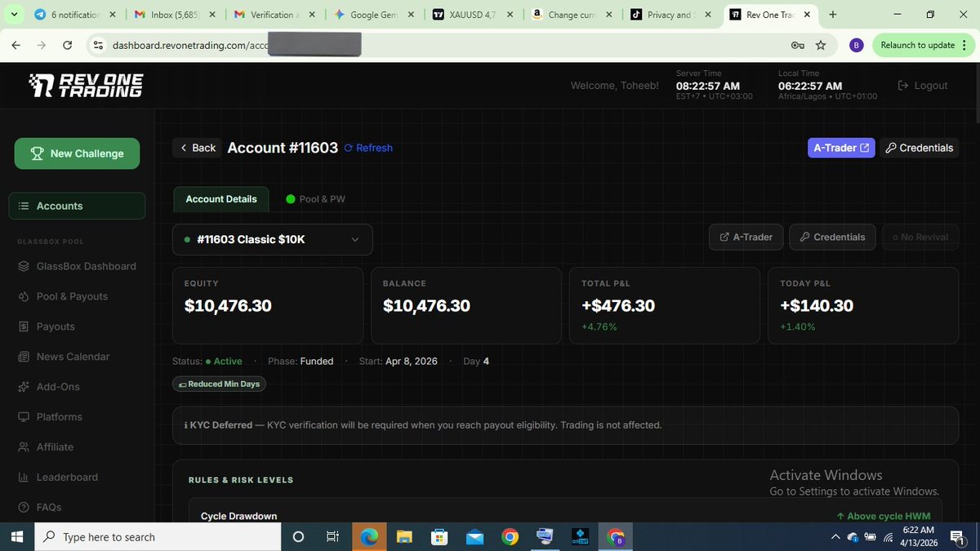Screen dimensions: 980x551
Task: Click the Equity value $10,476.30
Action: tap(228, 306)
